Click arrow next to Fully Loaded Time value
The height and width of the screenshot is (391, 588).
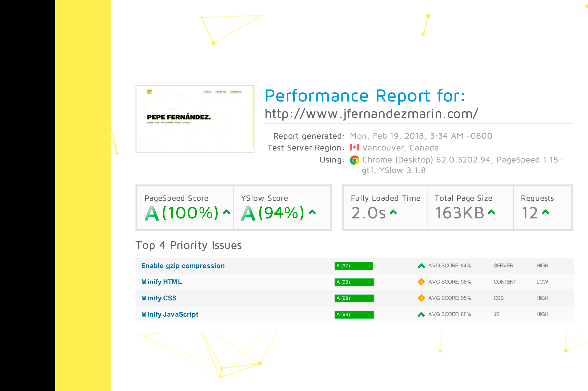point(393,212)
